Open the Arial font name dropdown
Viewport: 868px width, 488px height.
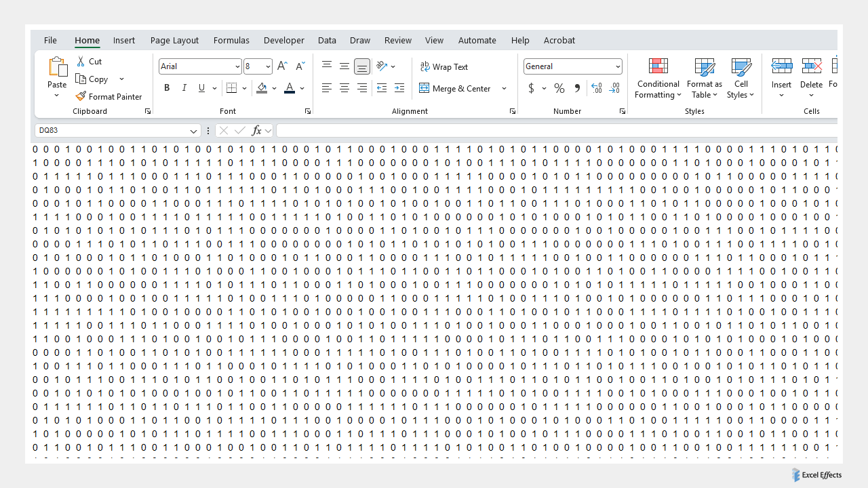tap(237, 66)
